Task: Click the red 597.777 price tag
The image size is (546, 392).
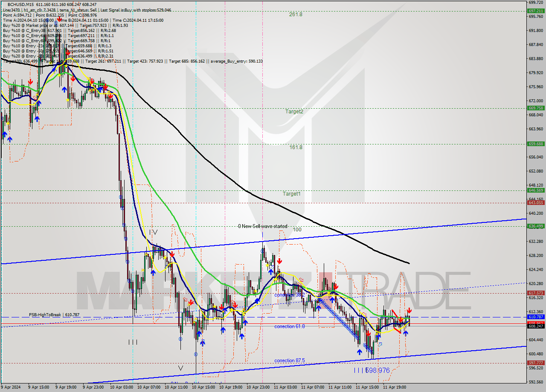Action: [x=536, y=363]
